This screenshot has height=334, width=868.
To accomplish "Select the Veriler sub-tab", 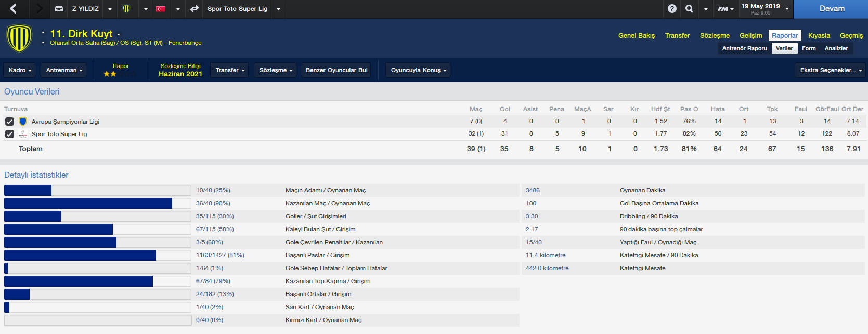I will pos(784,48).
